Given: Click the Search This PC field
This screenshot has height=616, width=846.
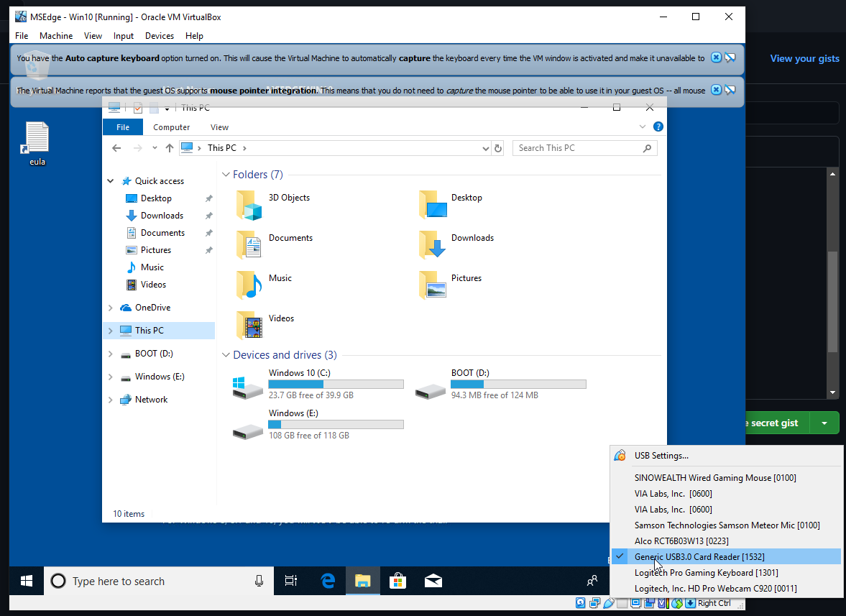Looking at the screenshot, I should point(577,148).
